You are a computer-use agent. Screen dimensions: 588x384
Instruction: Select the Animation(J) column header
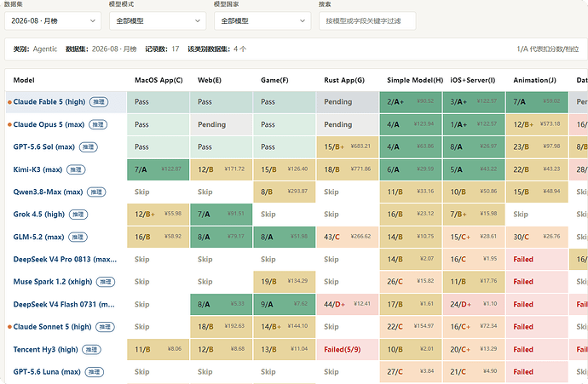click(535, 80)
